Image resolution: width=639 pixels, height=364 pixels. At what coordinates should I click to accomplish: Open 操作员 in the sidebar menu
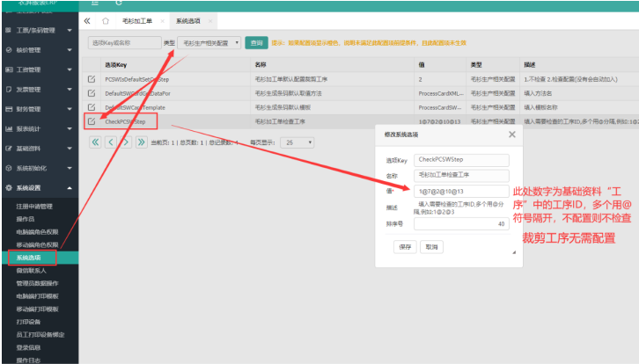tap(26, 219)
